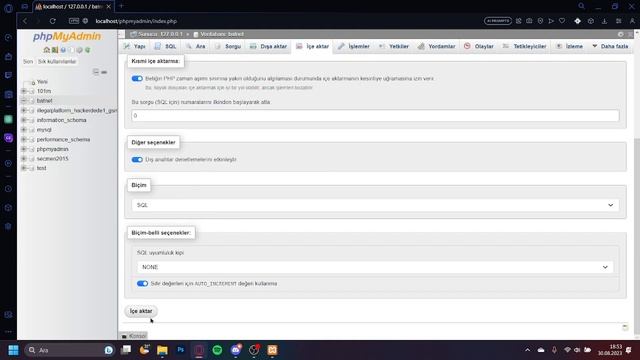640x360 pixels.
Task: Select the batnet database in tree
Action: [x=44, y=100]
